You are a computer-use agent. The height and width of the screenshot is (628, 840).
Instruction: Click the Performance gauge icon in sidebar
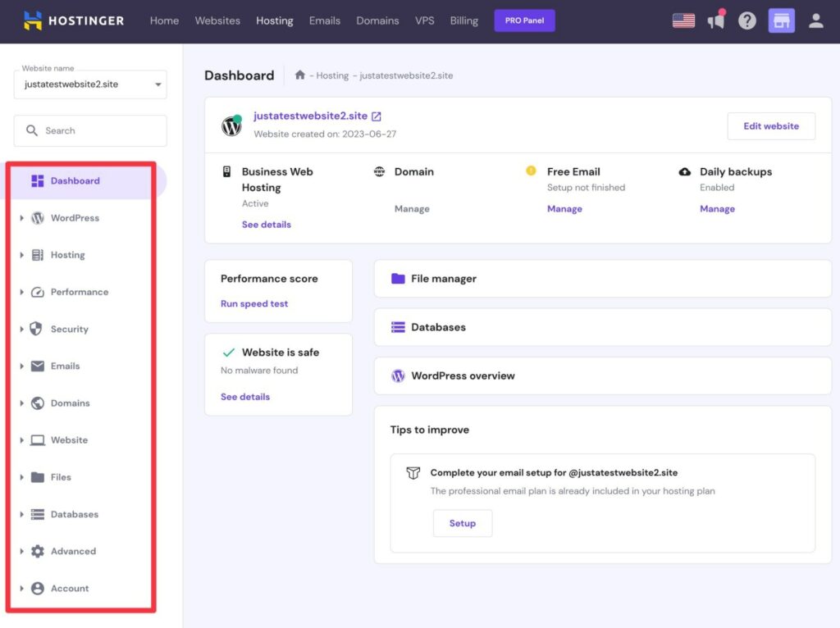tap(38, 292)
